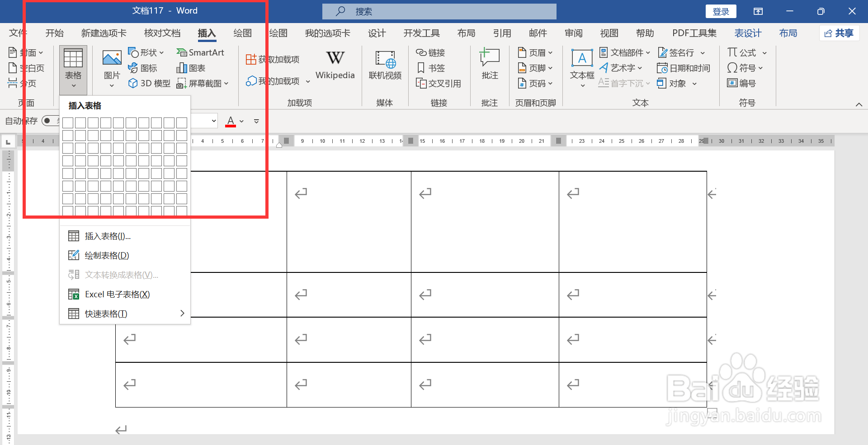Choose Insert Table(I)... menu entry
Image resolution: width=868 pixels, height=445 pixels.
(125, 236)
